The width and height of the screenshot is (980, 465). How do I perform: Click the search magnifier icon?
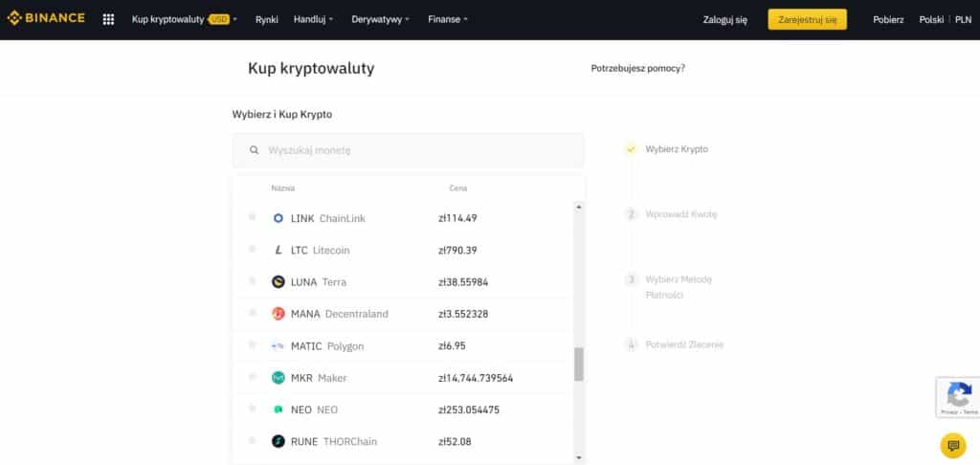tap(254, 150)
